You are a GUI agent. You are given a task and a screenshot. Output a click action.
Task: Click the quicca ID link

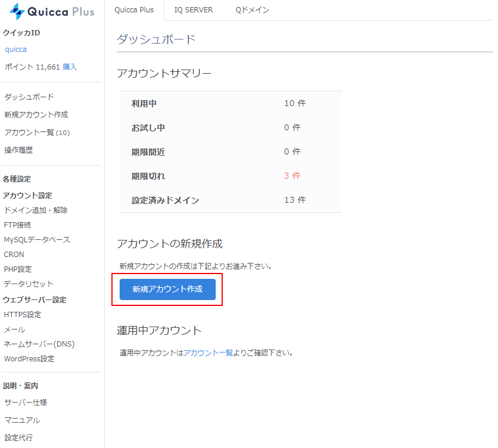(x=16, y=50)
